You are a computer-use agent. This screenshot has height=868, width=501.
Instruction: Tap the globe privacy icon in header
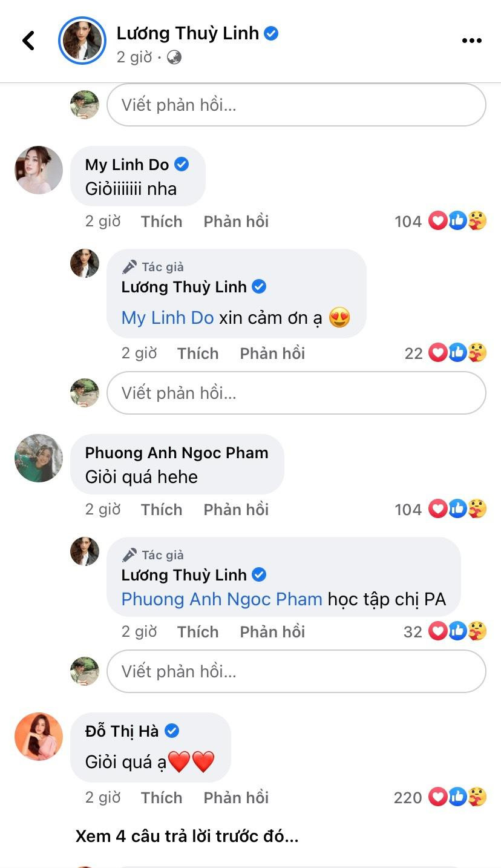(x=174, y=58)
